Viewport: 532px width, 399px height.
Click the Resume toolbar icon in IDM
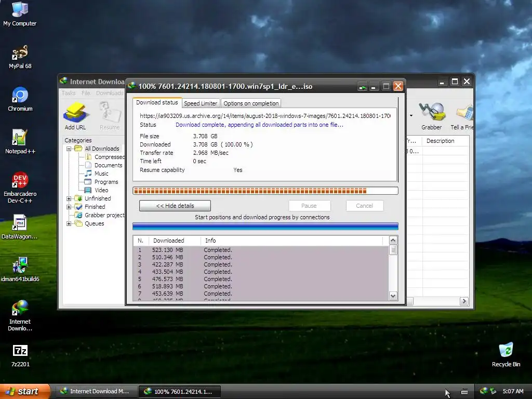pos(110,116)
